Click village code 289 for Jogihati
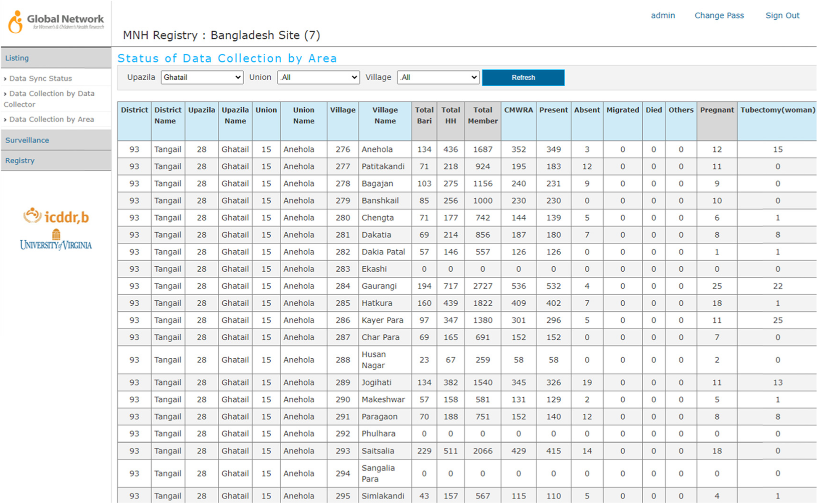The width and height of the screenshot is (818, 504). [343, 383]
